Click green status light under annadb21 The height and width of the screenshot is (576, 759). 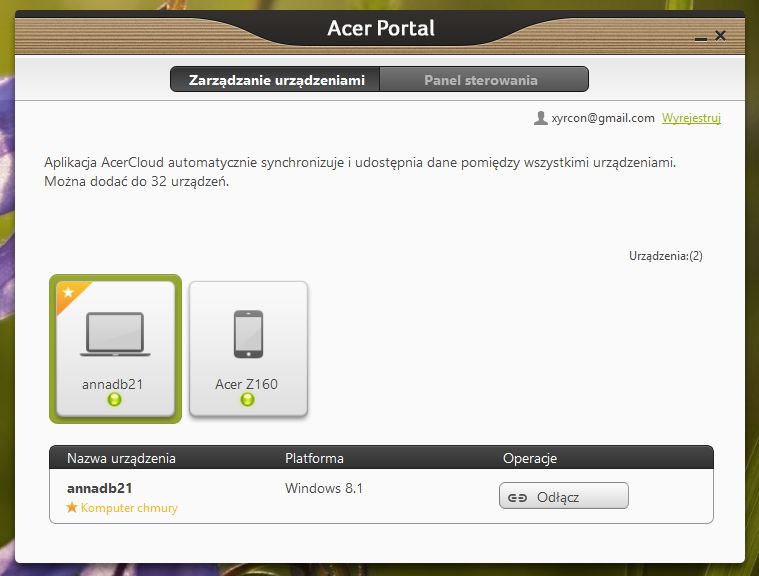click(114, 400)
